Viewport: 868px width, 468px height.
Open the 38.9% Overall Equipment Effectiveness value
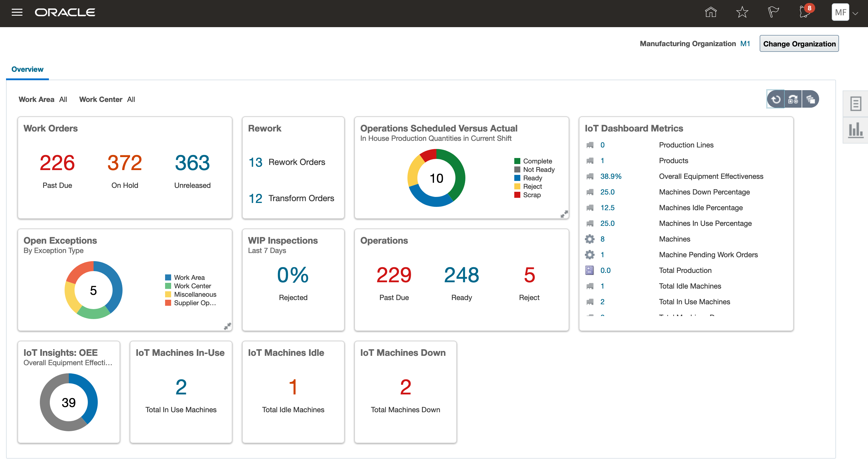[611, 176]
